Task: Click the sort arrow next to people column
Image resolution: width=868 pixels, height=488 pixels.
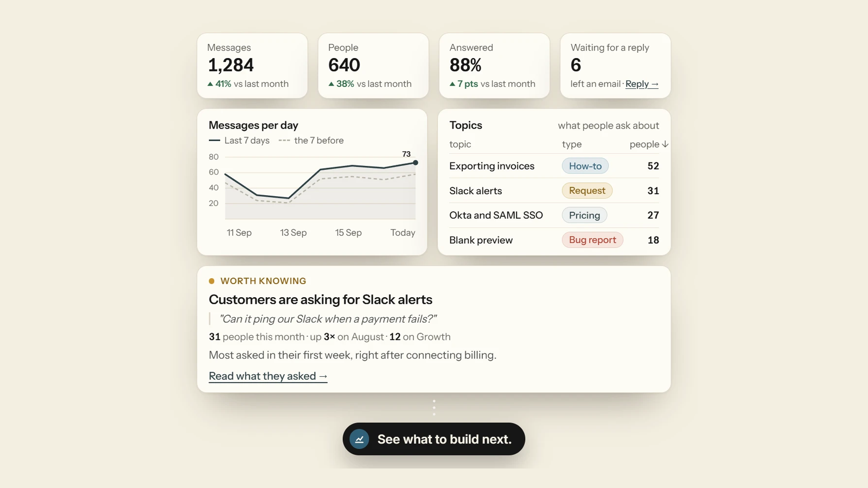Action: click(665, 144)
